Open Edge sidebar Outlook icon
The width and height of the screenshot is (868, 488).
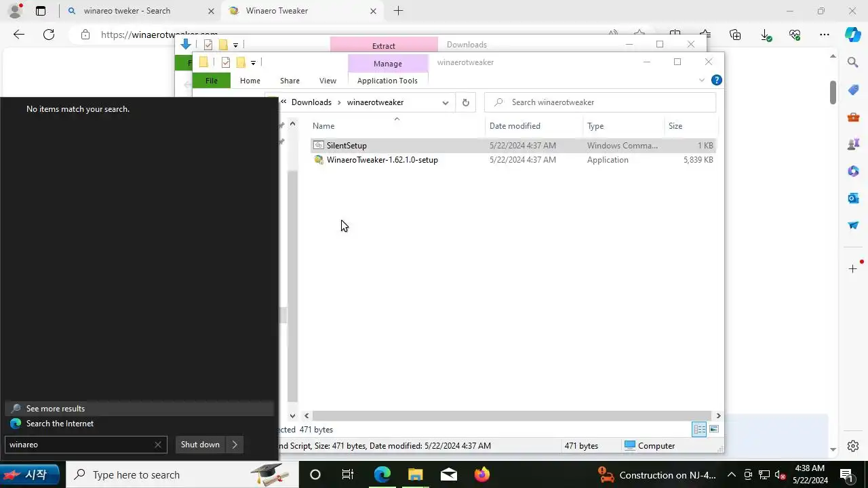tap(853, 198)
